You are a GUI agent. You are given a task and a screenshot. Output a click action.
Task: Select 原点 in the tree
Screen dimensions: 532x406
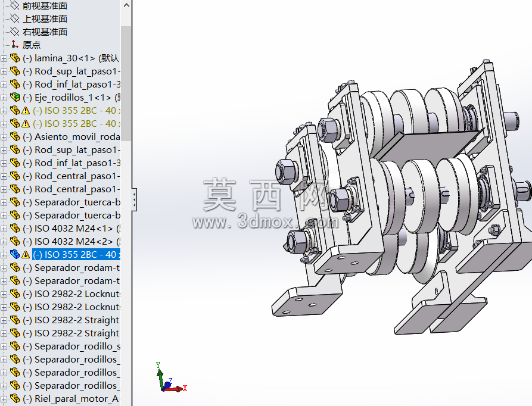(32, 45)
